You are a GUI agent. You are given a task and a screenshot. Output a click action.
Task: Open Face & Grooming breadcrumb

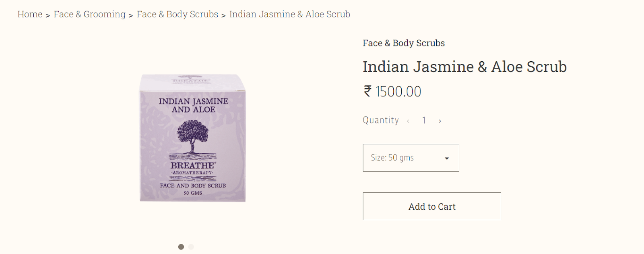[x=89, y=15]
